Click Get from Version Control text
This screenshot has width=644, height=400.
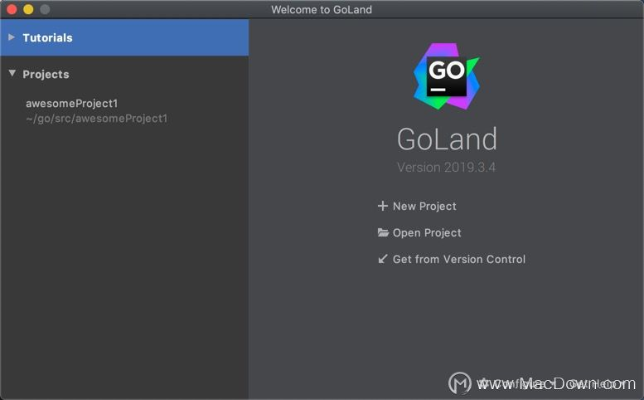coord(459,259)
